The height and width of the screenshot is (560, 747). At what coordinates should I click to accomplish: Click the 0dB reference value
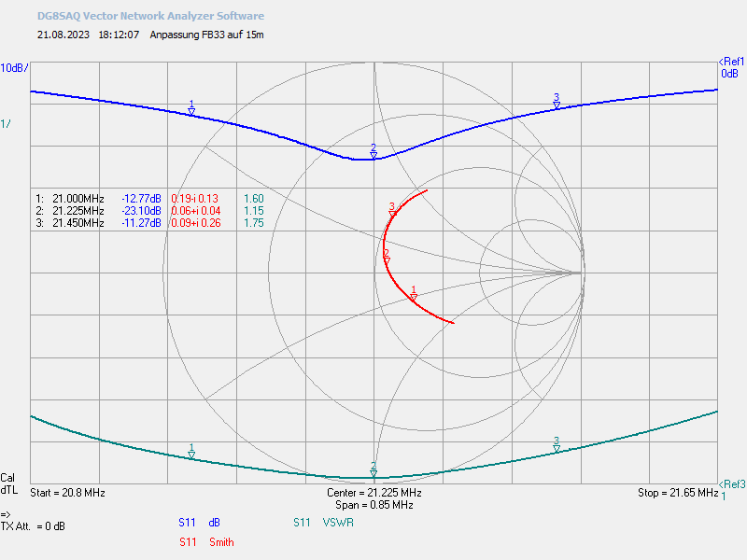point(729,74)
